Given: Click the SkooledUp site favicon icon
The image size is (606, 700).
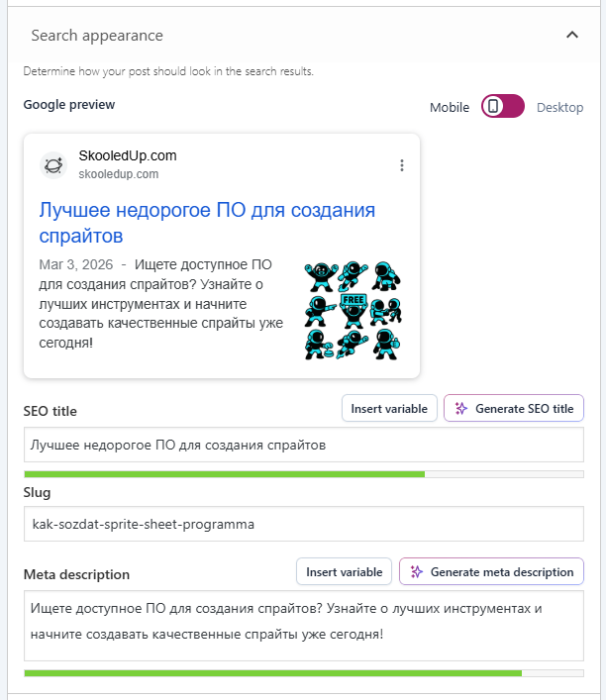Looking at the screenshot, I should pos(53,165).
